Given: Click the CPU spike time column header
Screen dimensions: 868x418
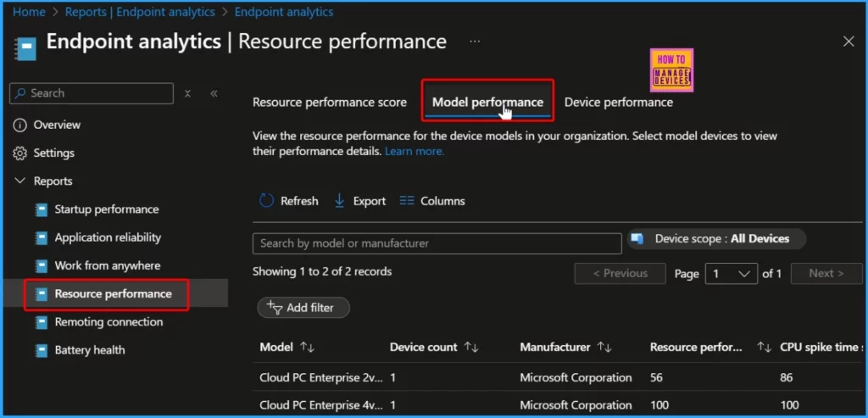Looking at the screenshot, I should 821,348.
